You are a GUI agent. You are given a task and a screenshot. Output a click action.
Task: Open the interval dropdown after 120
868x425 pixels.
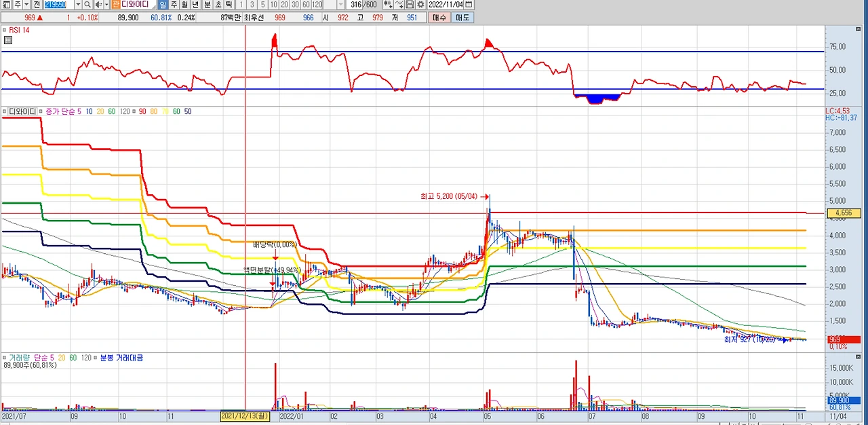(x=341, y=5)
